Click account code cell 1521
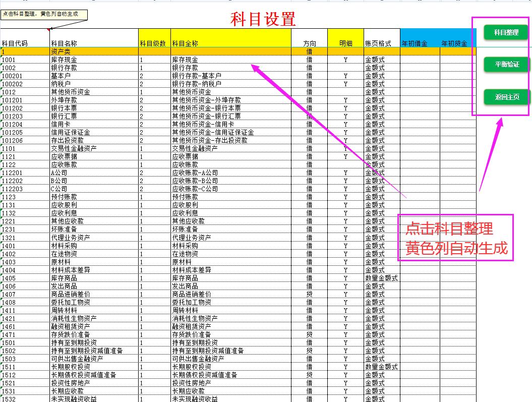The width and height of the screenshot is (532, 402). coord(25,383)
